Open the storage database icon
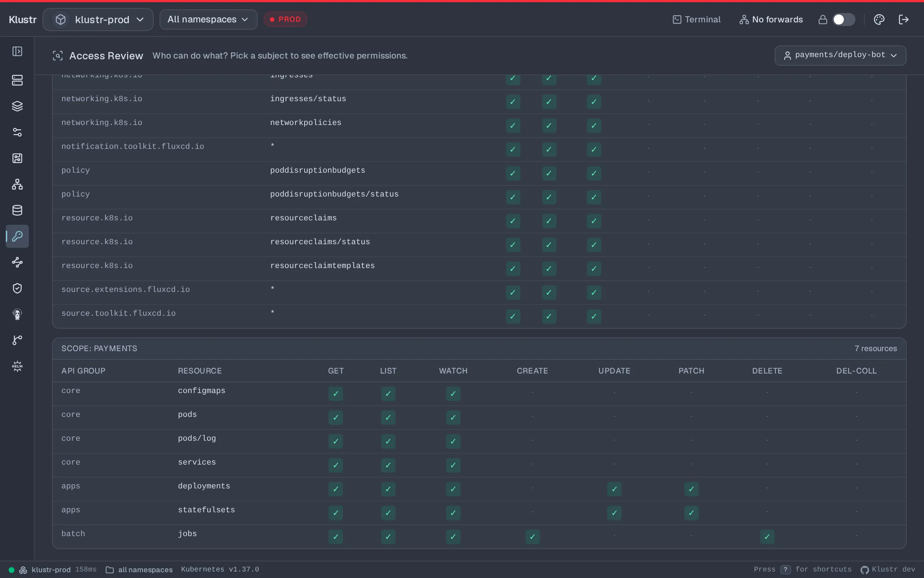Screen dimensions: 924x578 (17, 210)
